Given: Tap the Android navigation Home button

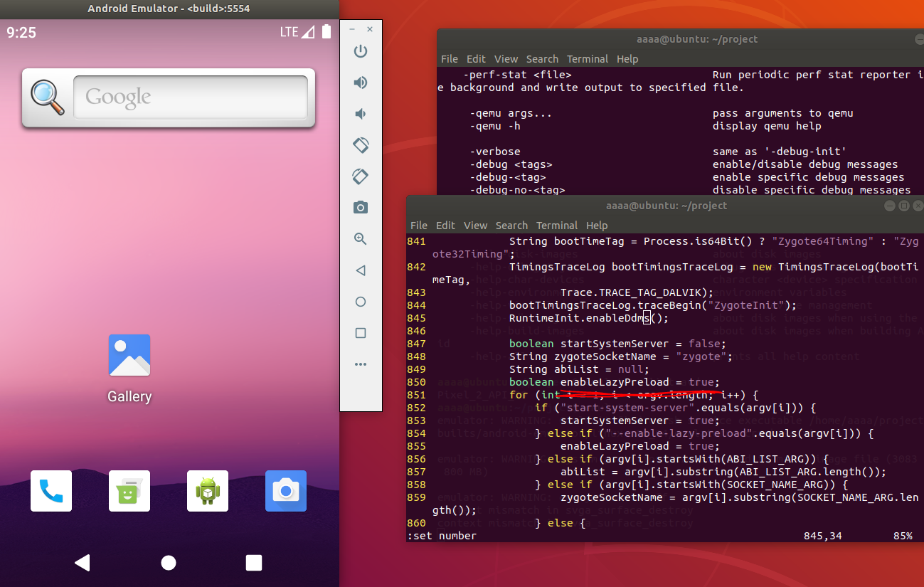Looking at the screenshot, I should pyautogui.click(x=169, y=563).
